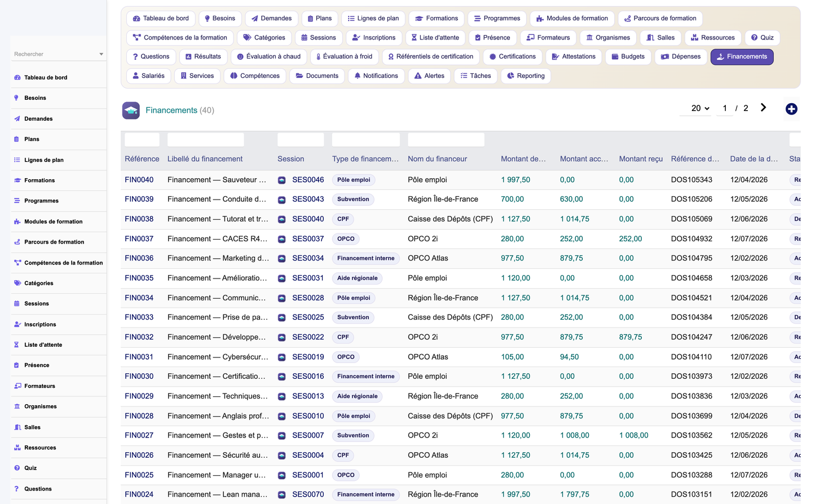
Task: Open the Tableau de bord top tab
Action: (x=161, y=19)
